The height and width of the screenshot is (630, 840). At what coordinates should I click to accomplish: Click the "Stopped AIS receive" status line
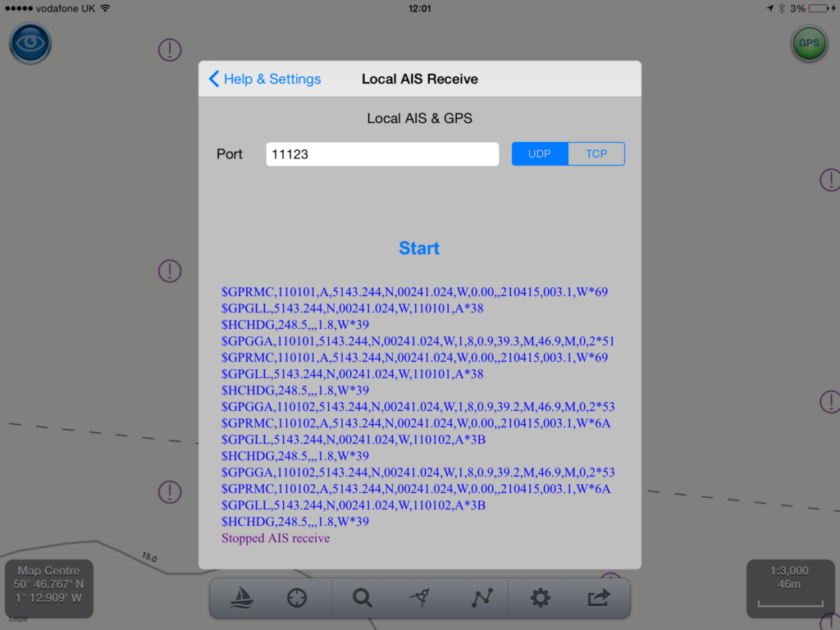click(x=276, y=538)
